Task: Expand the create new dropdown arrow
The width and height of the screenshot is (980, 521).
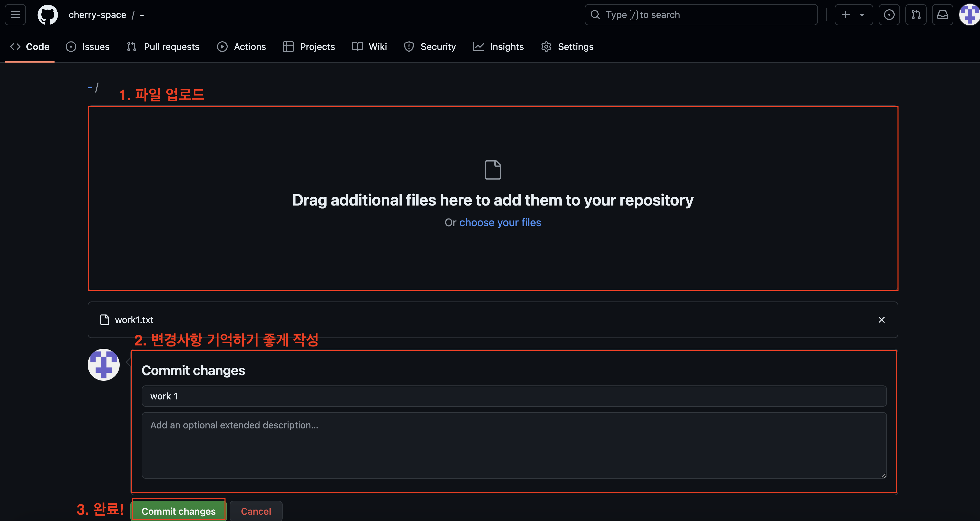Action: 862,15
